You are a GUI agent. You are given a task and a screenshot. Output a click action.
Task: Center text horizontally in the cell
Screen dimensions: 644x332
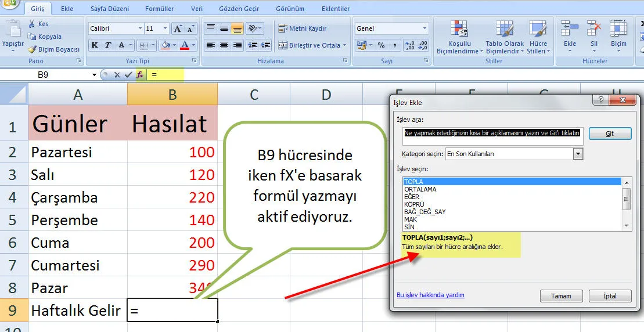[224, 45]
